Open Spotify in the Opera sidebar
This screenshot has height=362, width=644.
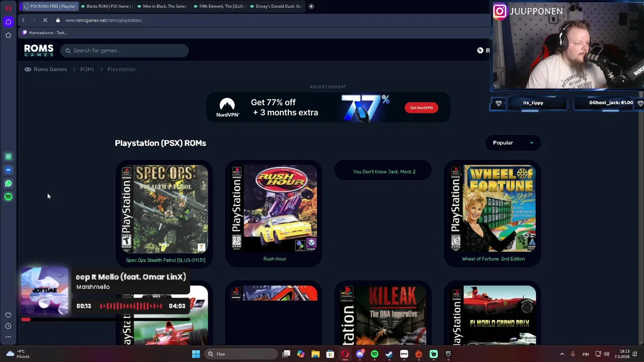[8, 197]
